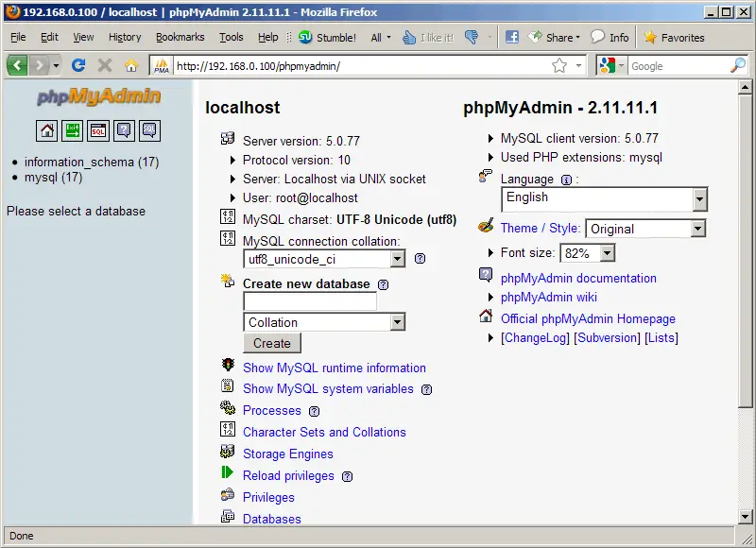Open the Storage Engines link
This screenshot has height=548, width=756.
[288, 454]
